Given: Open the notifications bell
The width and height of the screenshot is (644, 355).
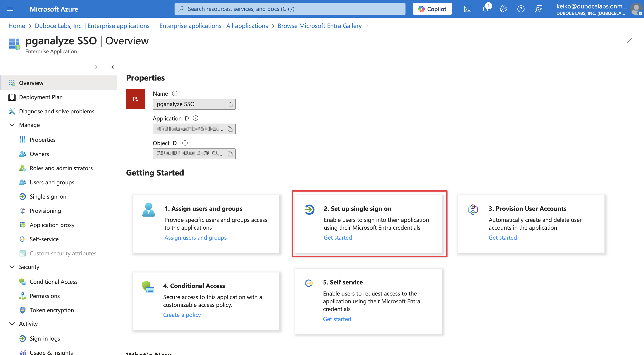Looking at the screenshot, I should [485, 9].
